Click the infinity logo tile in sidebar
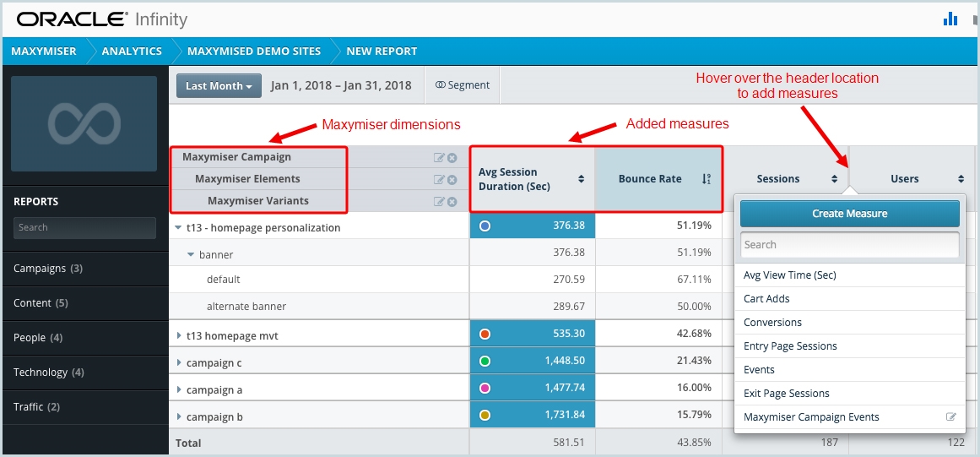This screenshot has width=980, height=457. (84, 124)
